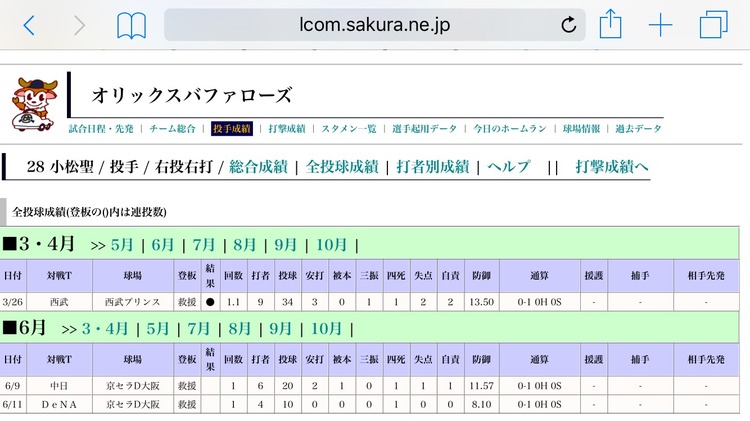Click the 6/11 date cell
Image resolution: width=750 pixels, height=422 pixels.
(13, 404)
